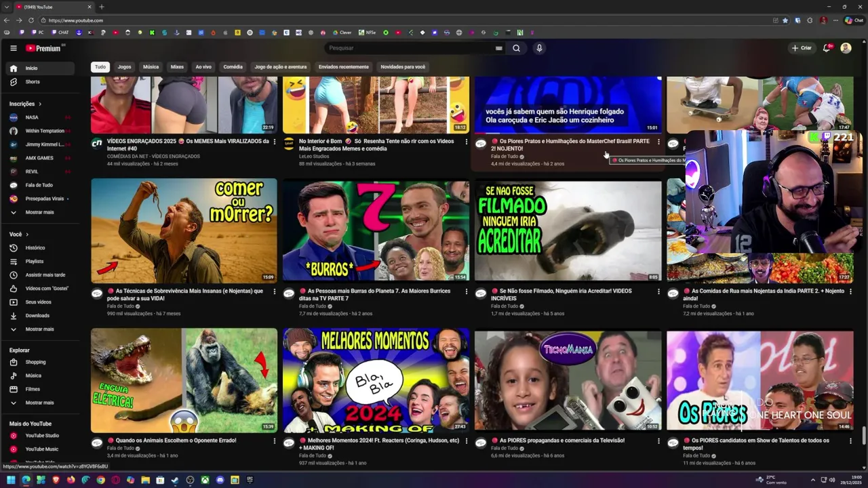Open Discord from taskbar
The height and width of the screenshot is (488, 868).
[220, 480]
